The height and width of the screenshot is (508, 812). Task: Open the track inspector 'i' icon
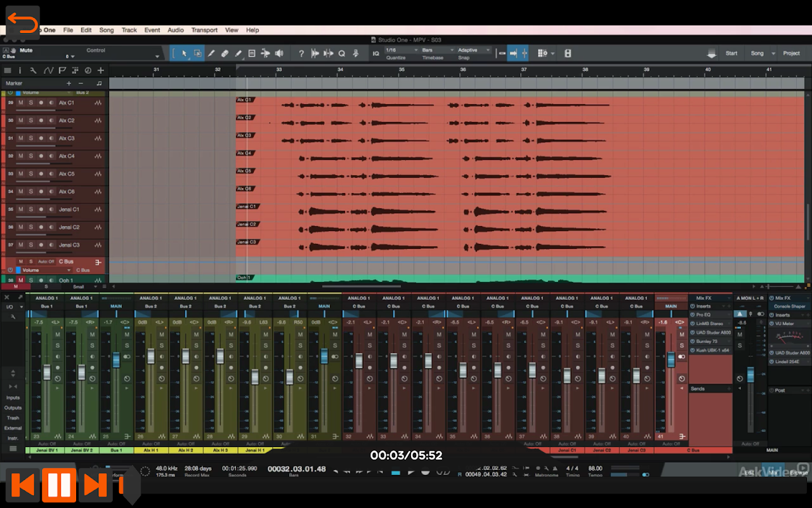pos(20,70)
